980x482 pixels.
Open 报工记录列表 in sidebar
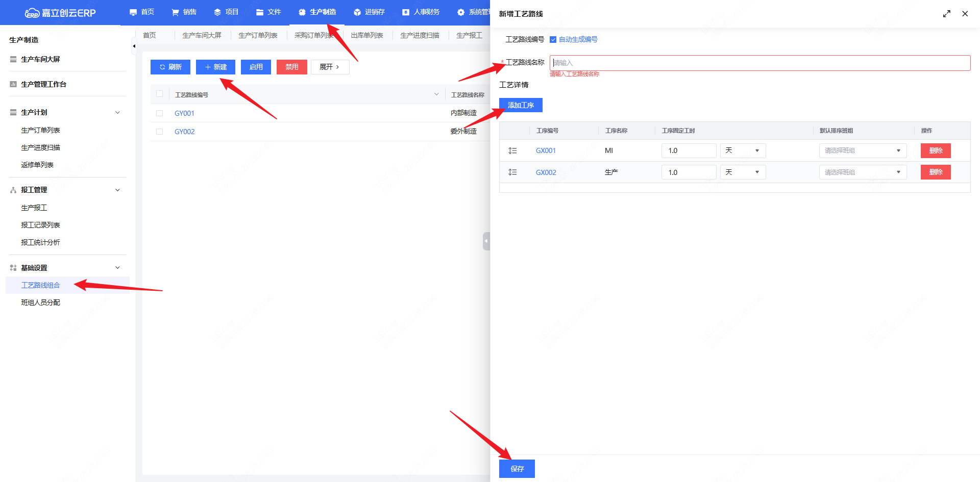coord(40,225)
